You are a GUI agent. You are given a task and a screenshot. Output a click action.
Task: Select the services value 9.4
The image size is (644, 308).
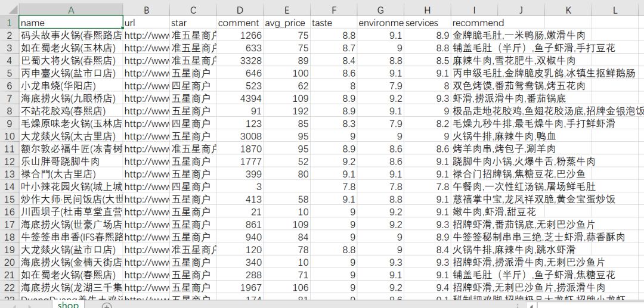click(428, 288)
